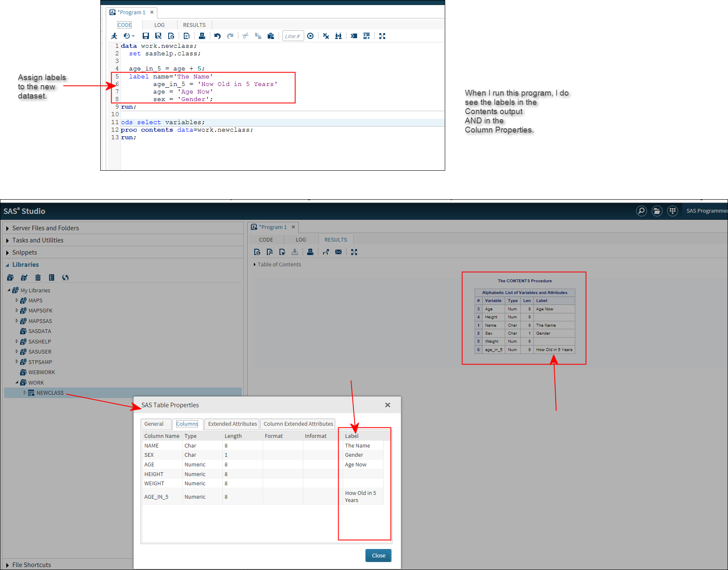Screen dimensions: 728x570
Task: Run the program with the running man icon
Action: coord(114,36)
